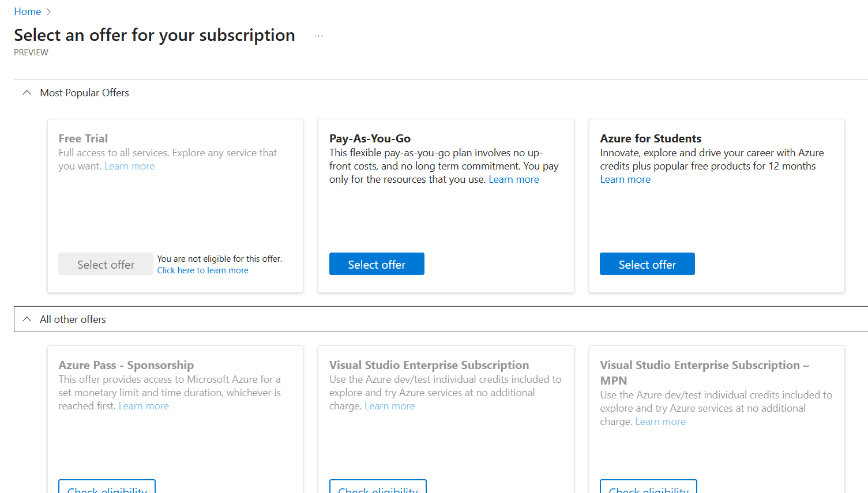
Task: Select offer for Pay-As-You-Go plan
Action: pos(377,264)
